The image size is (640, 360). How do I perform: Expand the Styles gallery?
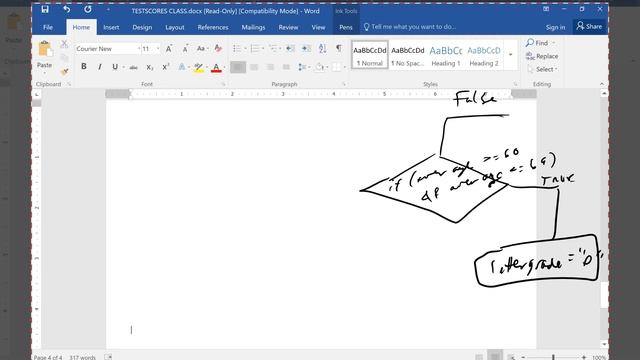pyautogui.click(x=511, y=55)
